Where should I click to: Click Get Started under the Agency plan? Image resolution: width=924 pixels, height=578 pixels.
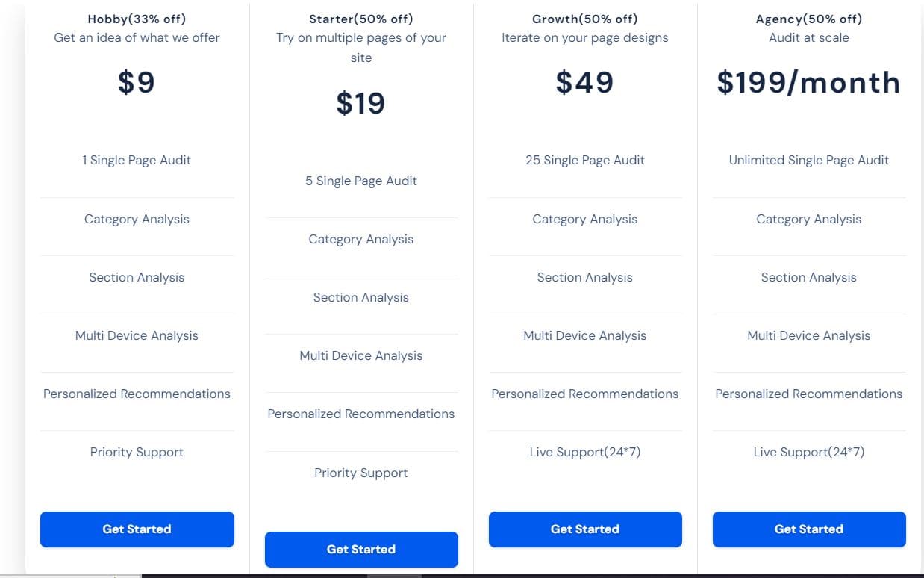(x=808, y=529)
